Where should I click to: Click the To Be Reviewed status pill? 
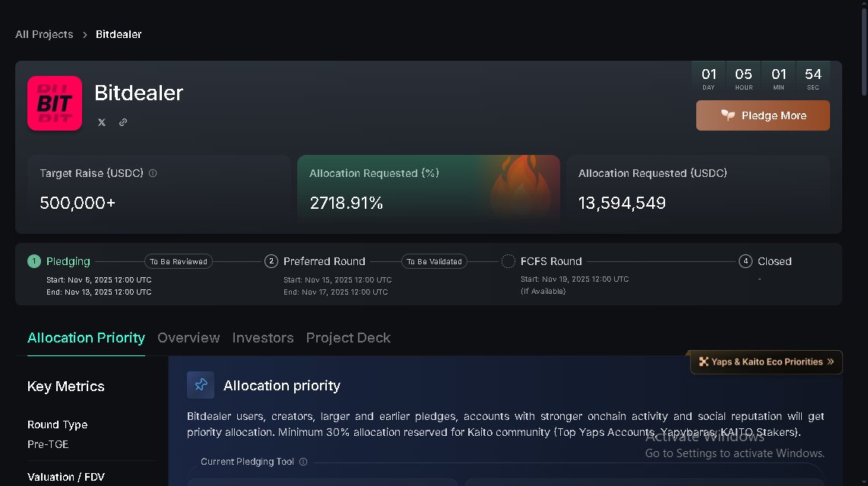(x=179, y=261)
